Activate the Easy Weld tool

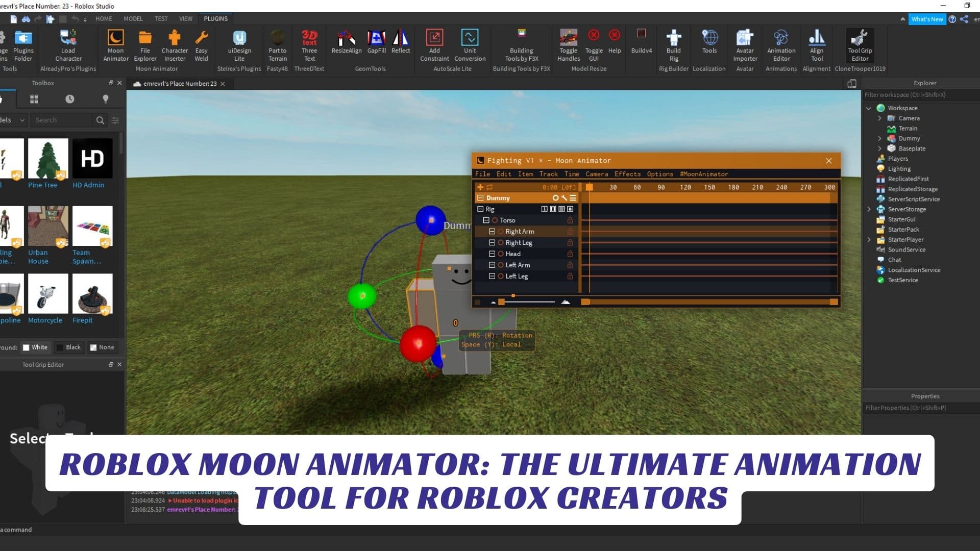click(201, 45)
